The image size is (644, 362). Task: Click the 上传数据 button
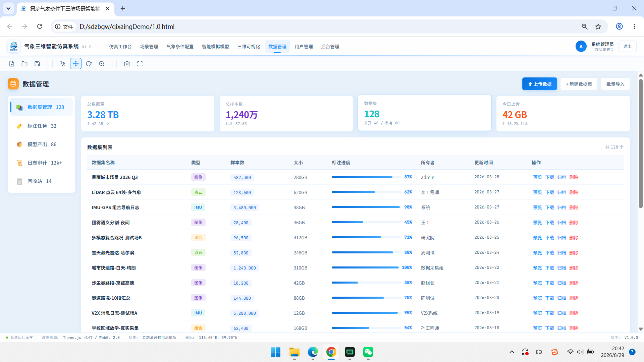[539, 84]
